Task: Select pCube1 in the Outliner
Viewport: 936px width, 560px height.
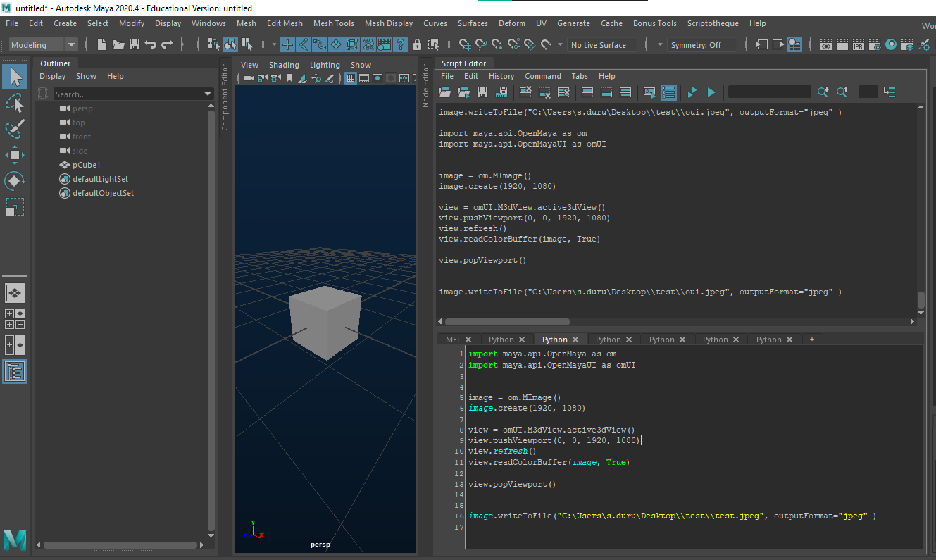Action: coord(86,164)
